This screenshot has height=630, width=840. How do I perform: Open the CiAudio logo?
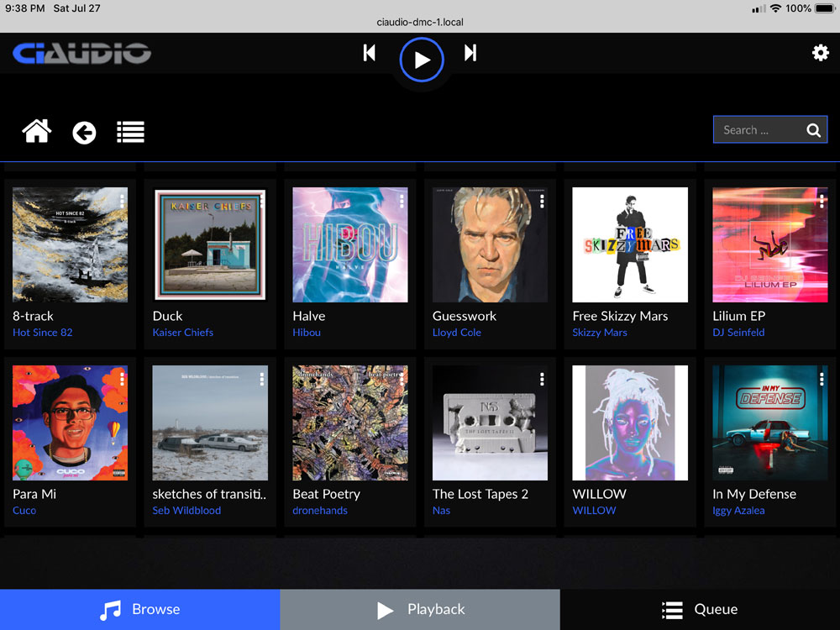coord(82,53)
